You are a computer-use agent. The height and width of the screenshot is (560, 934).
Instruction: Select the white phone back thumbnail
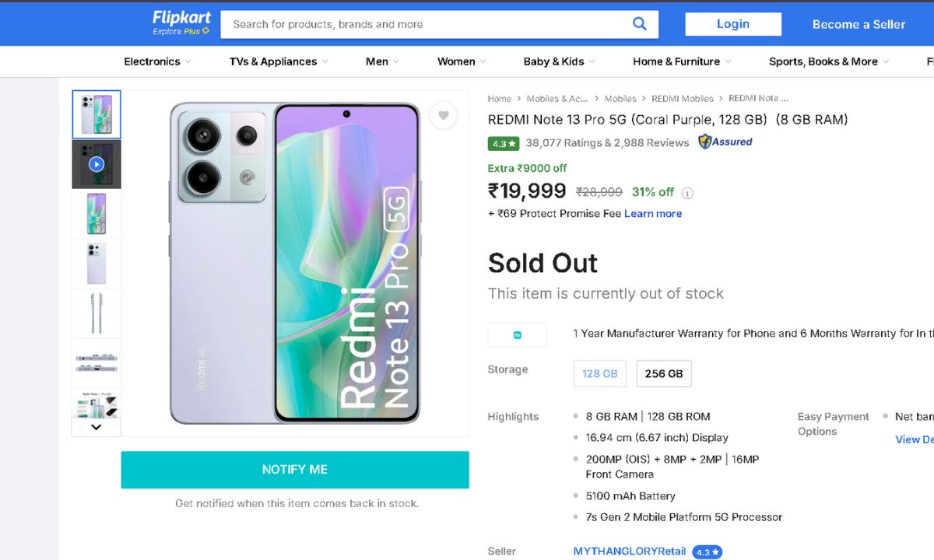point(97,263)
